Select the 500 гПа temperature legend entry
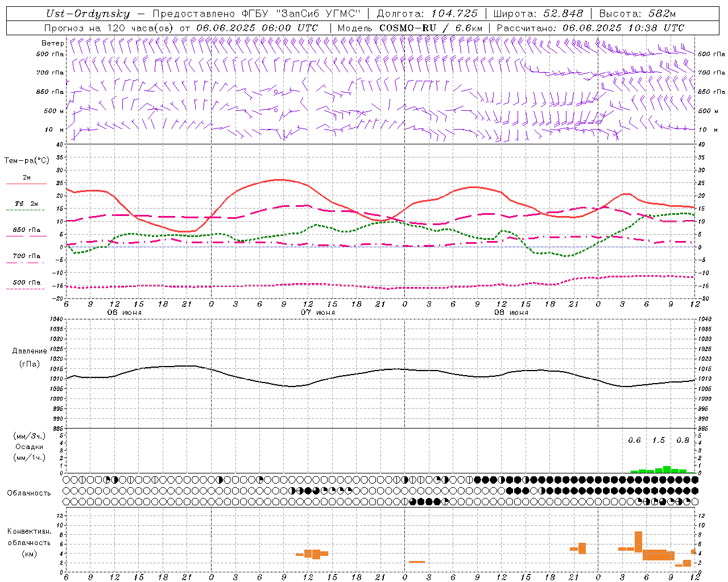This screenshot has width=728, height=582. [x=26, y=284]
